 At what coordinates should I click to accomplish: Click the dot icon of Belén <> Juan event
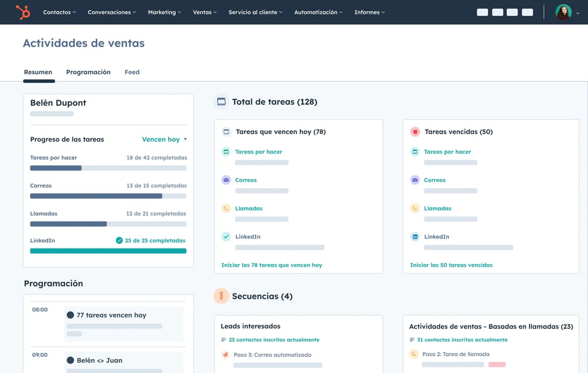pos(70,360)
